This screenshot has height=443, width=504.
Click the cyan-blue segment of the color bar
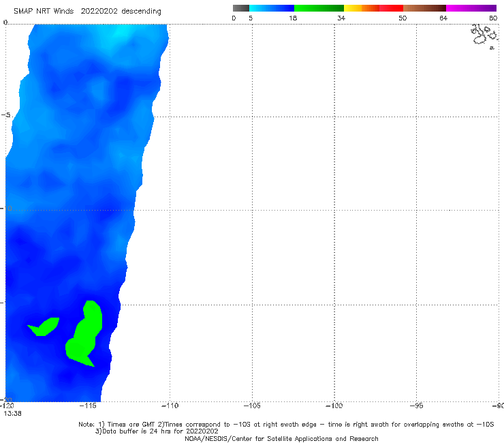pyautogui.click(x=272, y=8)
